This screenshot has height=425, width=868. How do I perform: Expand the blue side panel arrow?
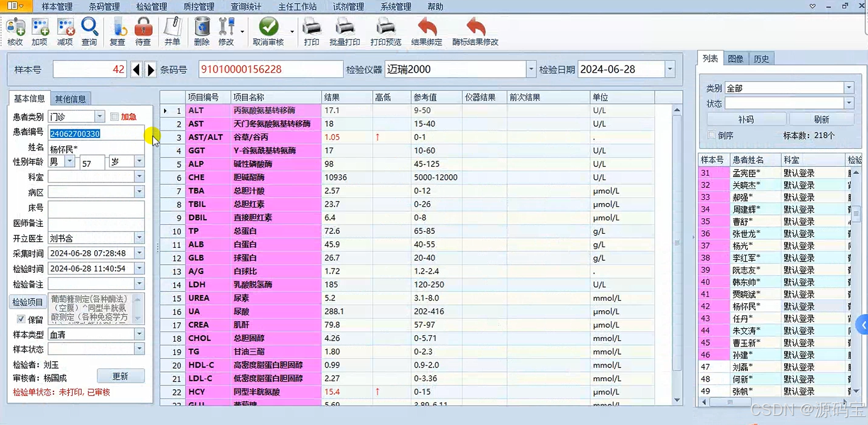pos(863,325)
